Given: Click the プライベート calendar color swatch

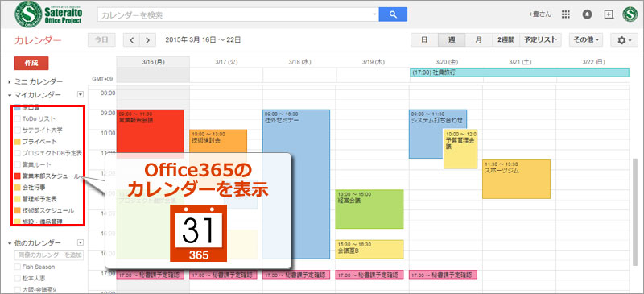Looking at the screenshot, I should click(17, 142).
